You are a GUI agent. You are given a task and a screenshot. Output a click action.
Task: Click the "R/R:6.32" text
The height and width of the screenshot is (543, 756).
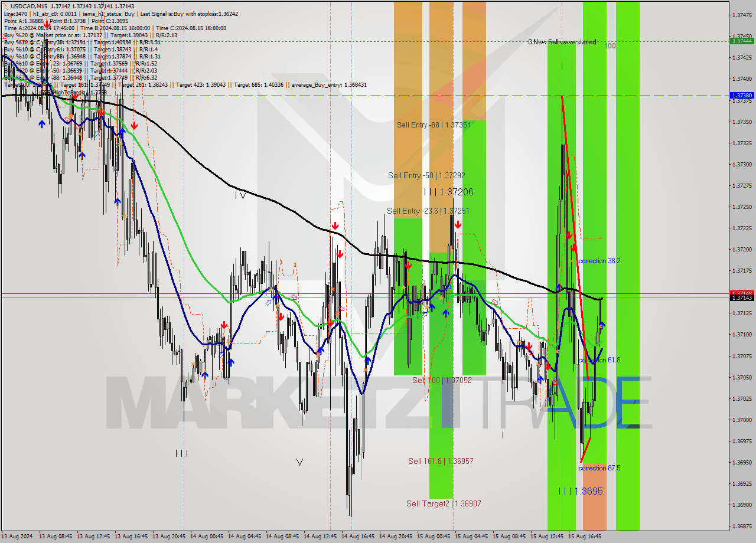click(x=146, y=77)
